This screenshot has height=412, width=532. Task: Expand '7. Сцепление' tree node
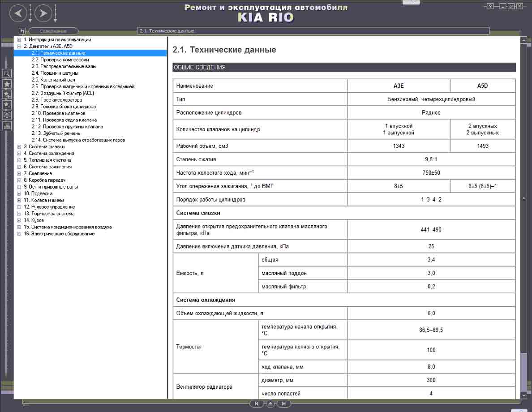click(x=19, y=173)
